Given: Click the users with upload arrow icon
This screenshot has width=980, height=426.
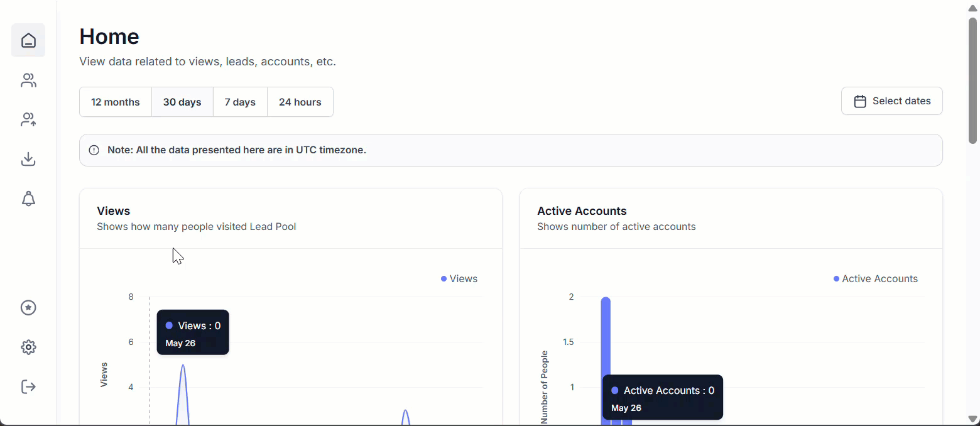Looking at the screenshot, I should (28, 119).
